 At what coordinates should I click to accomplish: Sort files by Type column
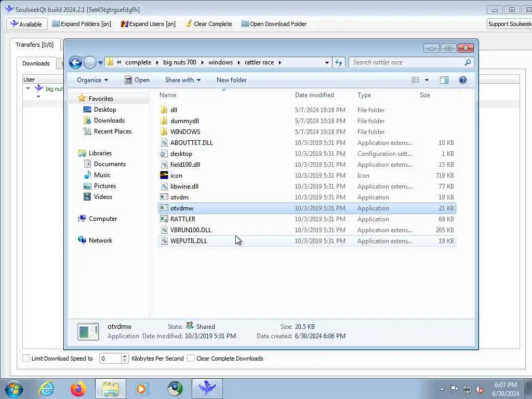point(364,95)
